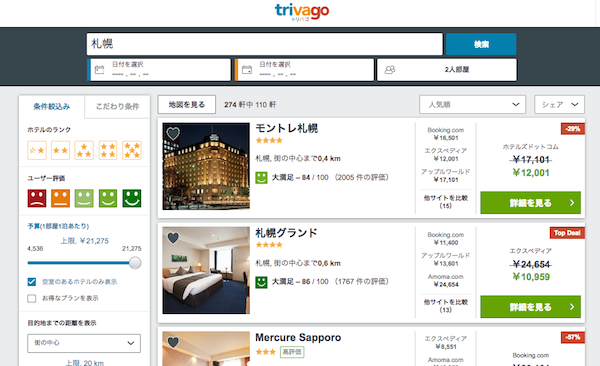This screenshot has height=366, width=600.
Task: Select the three-star hotel rank filter
Action: [x=84, y=150]
